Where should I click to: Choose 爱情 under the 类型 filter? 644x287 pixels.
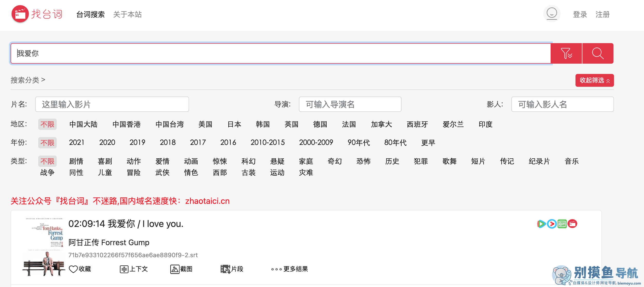(x=163, y=161)
